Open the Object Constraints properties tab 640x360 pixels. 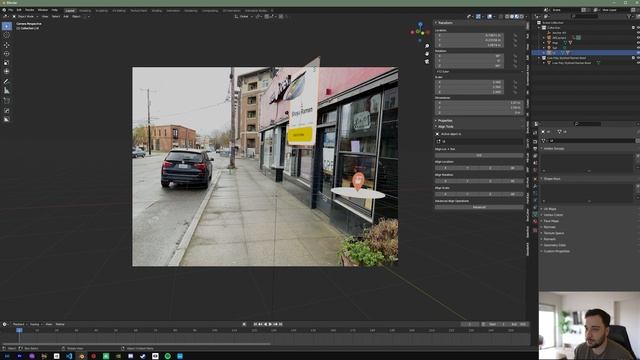point(535,207)
